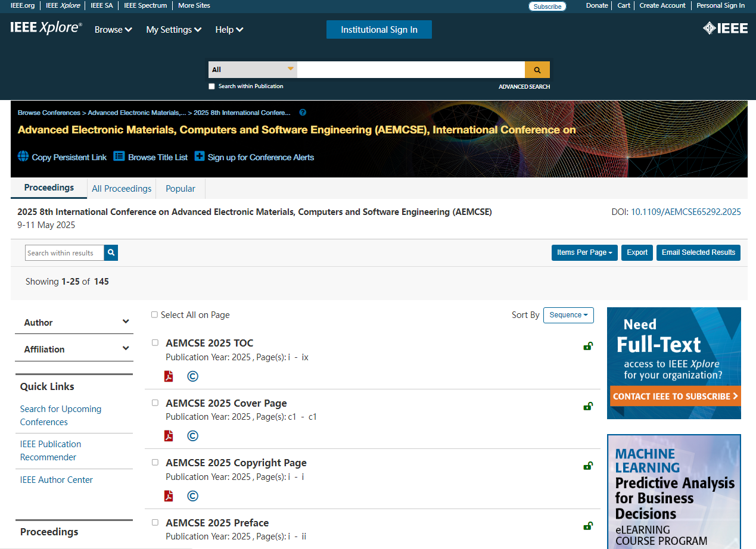Open IEEE SA from the top bar
Viewport: 756px width, 549px height.
click(102, 5)
